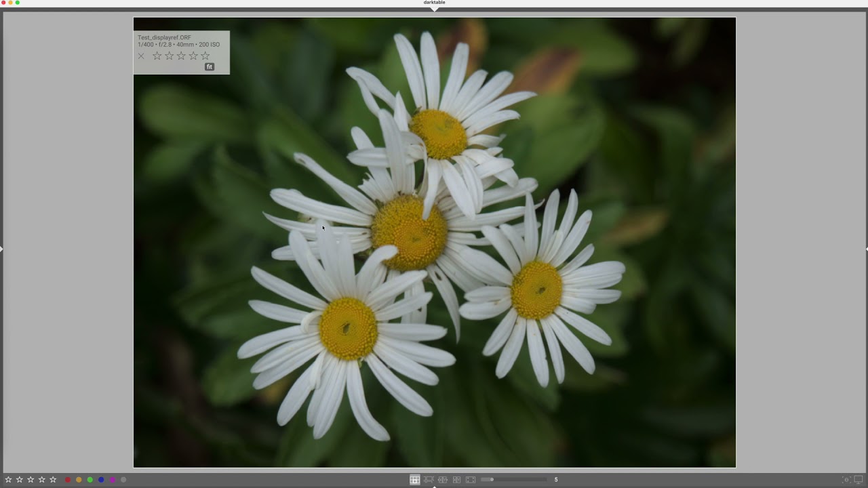
Task: Click the 'fit' zoom badge
Action: pyautogui.click(x=210, y=67)
